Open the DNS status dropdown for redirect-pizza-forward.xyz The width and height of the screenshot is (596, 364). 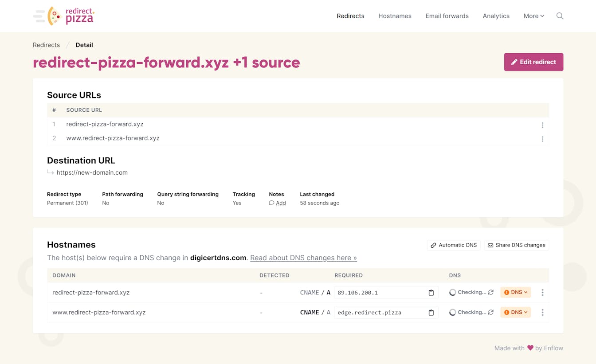(x=515, y=292)
